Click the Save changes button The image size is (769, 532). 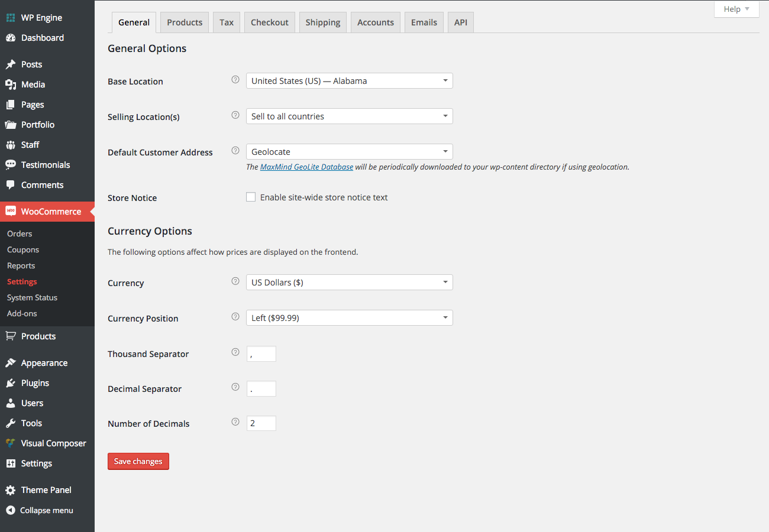coord(138,461)
